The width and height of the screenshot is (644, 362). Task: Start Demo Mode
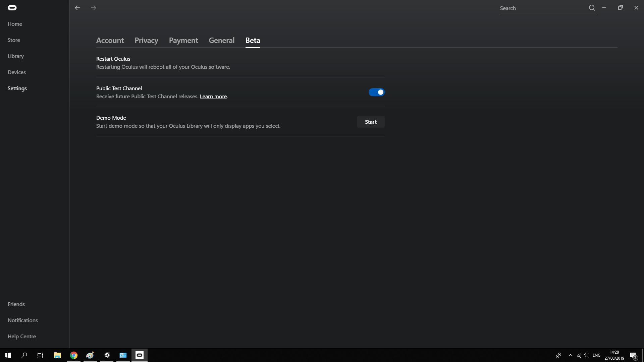[x=371, y=122]
